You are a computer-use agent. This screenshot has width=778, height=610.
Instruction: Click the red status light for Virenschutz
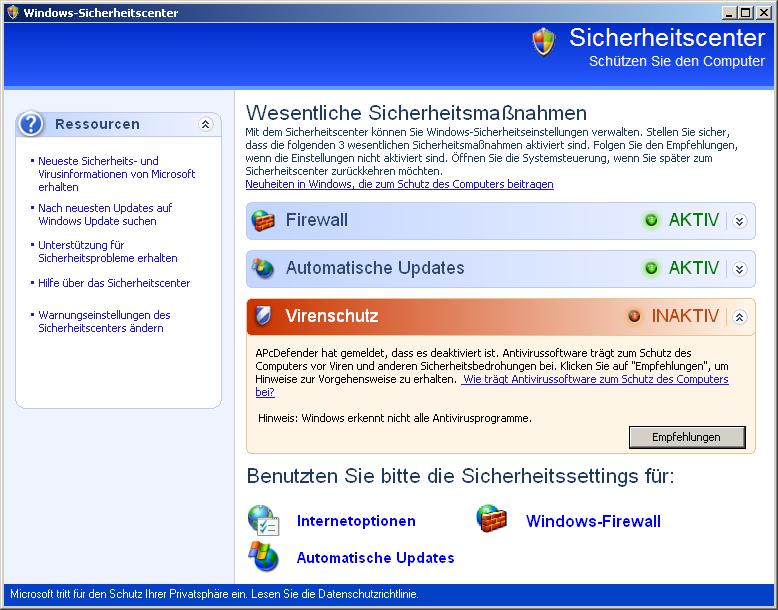(x=634, y=316)
